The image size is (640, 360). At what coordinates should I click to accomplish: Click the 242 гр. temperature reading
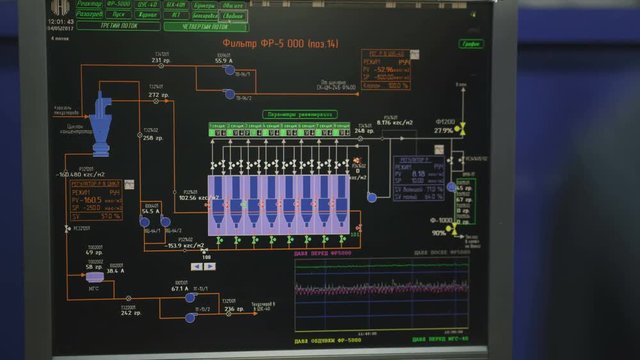click(131, 313)
